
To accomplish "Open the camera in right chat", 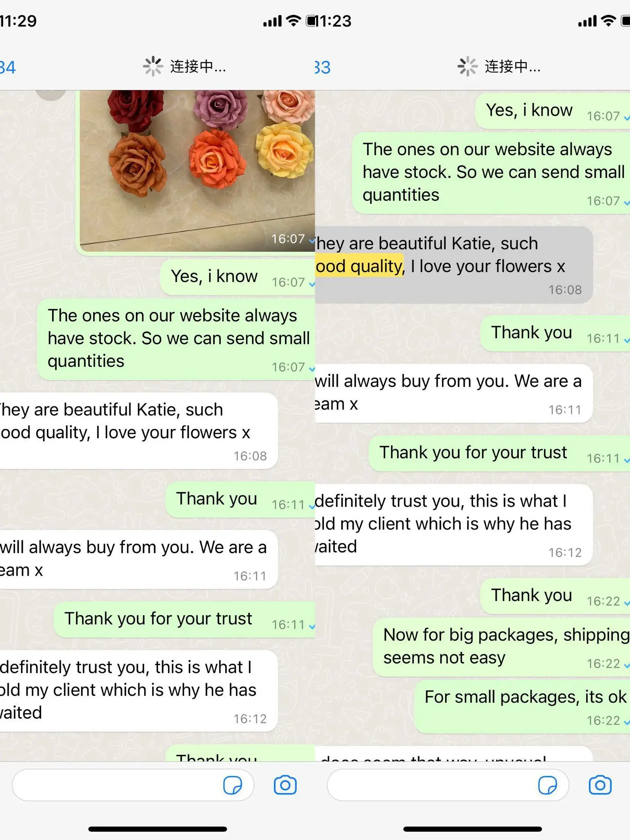I will click(x=600, y=785).
